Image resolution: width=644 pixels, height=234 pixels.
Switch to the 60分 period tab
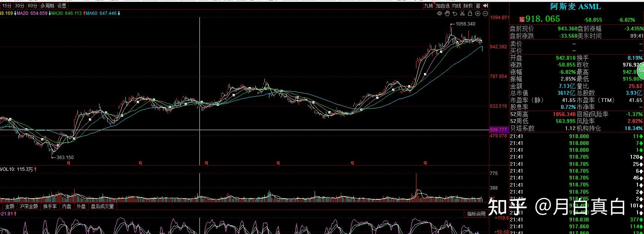[32, 6]
